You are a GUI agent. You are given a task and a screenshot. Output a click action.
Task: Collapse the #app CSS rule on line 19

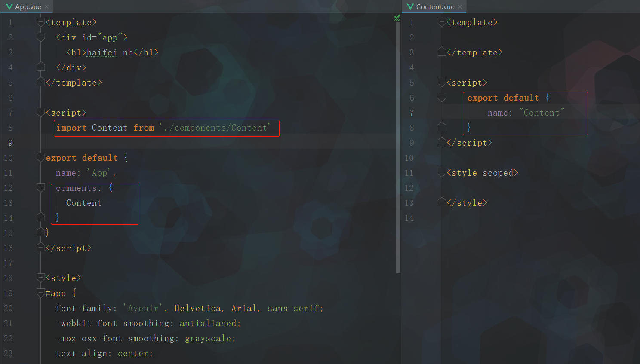pyautogui.click(x=41, y=293)
